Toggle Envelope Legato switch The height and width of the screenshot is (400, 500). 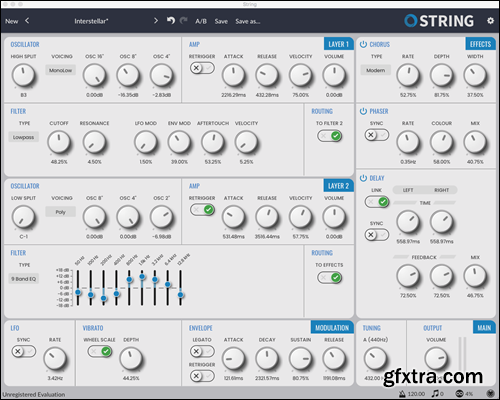pos(202,351)
